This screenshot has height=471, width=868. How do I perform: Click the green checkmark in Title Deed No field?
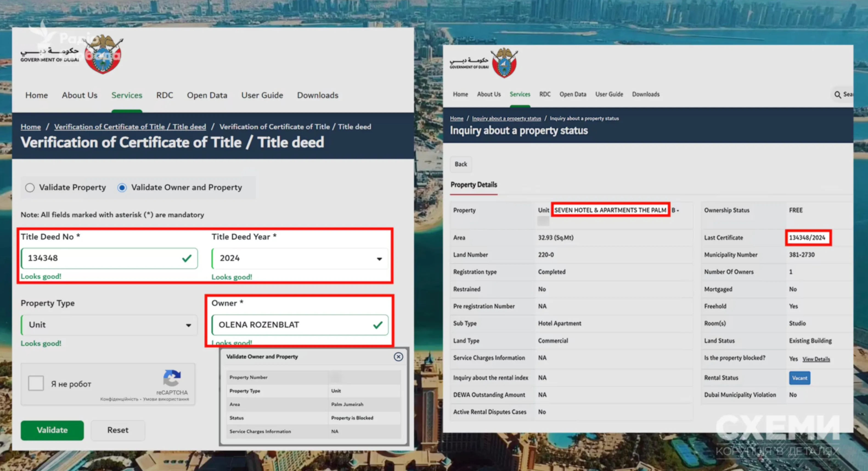point(187,258)
